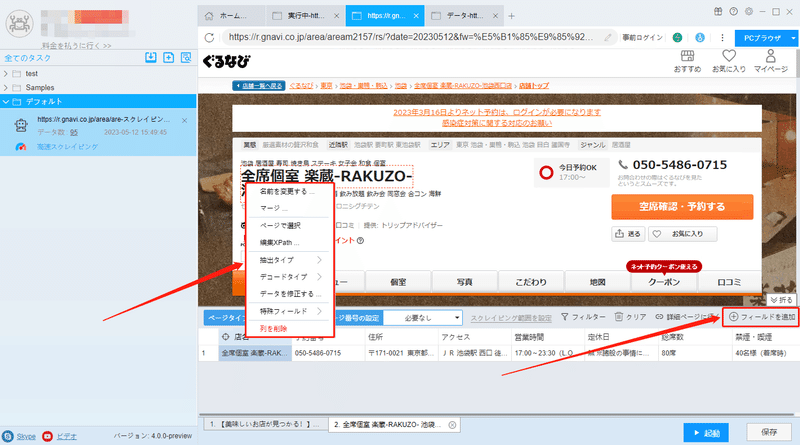Close bottom tab 2 全席個室 楽蔵
Image resolution: width=800 pixels, height=445 pixels.
452,425
